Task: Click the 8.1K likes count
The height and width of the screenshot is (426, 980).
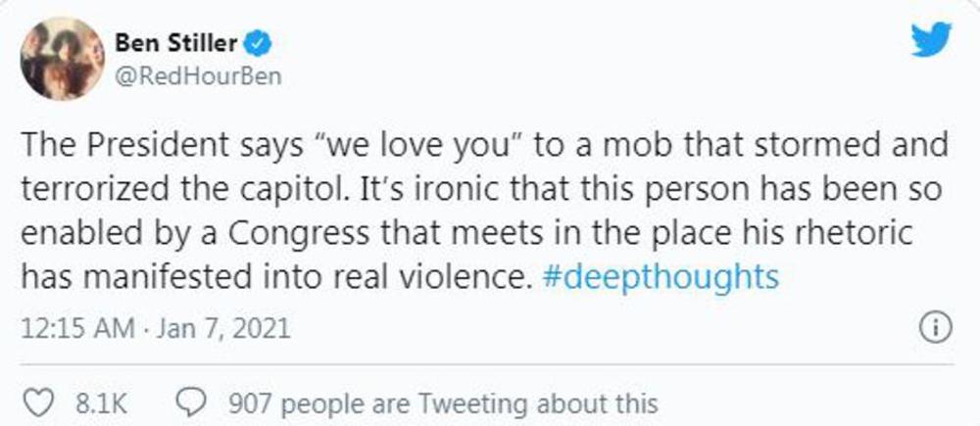Action: (x=96, y=402)
